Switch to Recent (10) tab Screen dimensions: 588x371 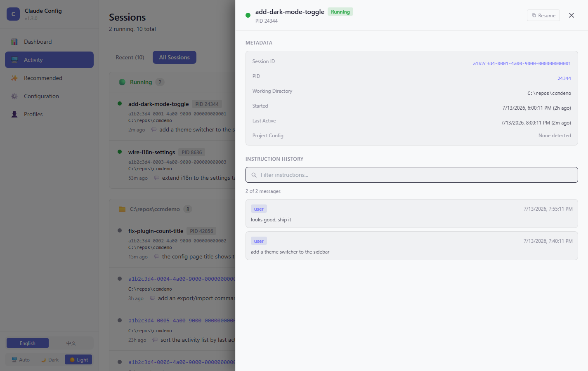click(130, 57)
